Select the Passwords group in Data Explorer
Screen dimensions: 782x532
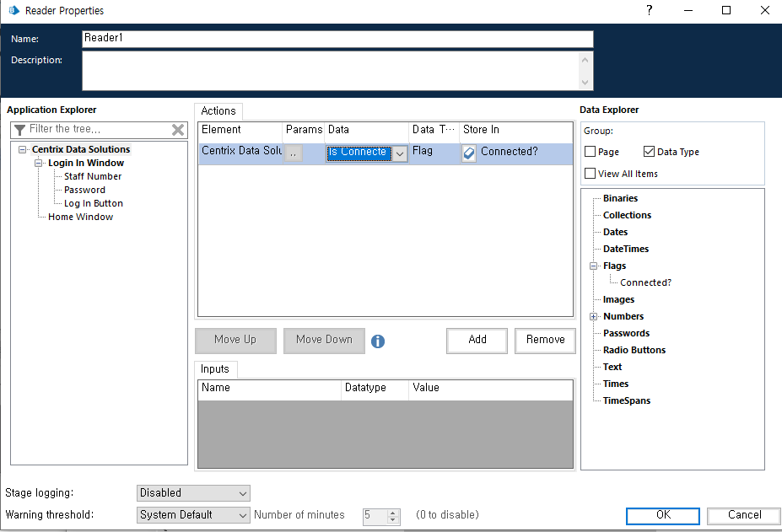[x=626, y=333]
